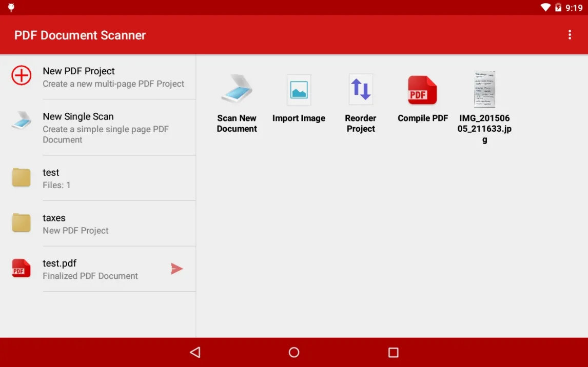Open the IMG_20150605_211633.jpg thumbnail
The height and width of the screenshot is (367, 588).
point(484,90)
